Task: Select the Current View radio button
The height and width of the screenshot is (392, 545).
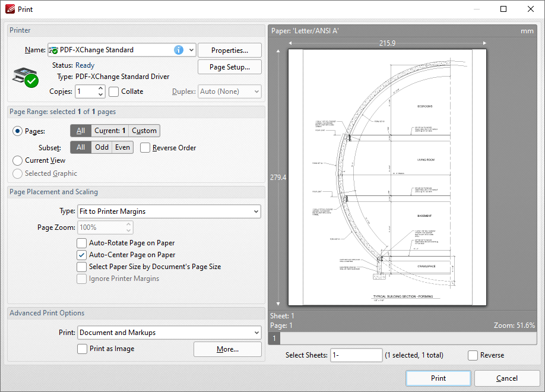Action: (17, 160)
